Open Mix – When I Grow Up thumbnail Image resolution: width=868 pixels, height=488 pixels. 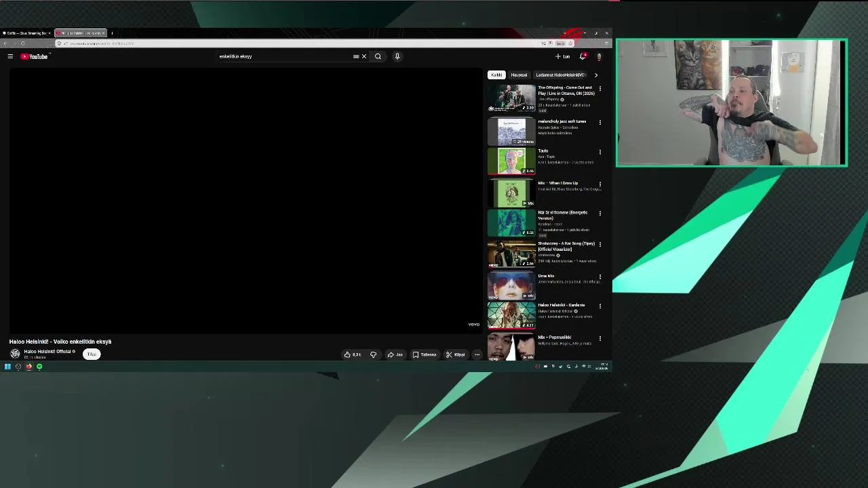pos(511,193)
